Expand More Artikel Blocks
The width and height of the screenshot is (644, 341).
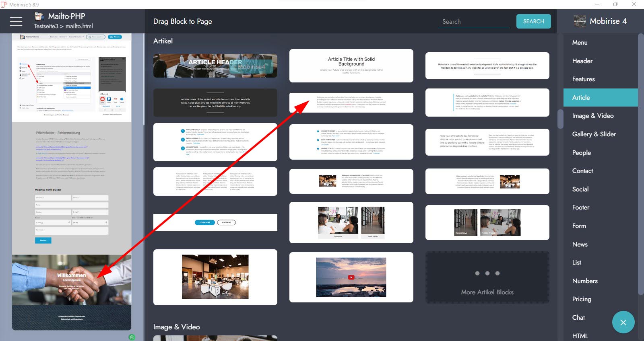[x=487, y=277]
